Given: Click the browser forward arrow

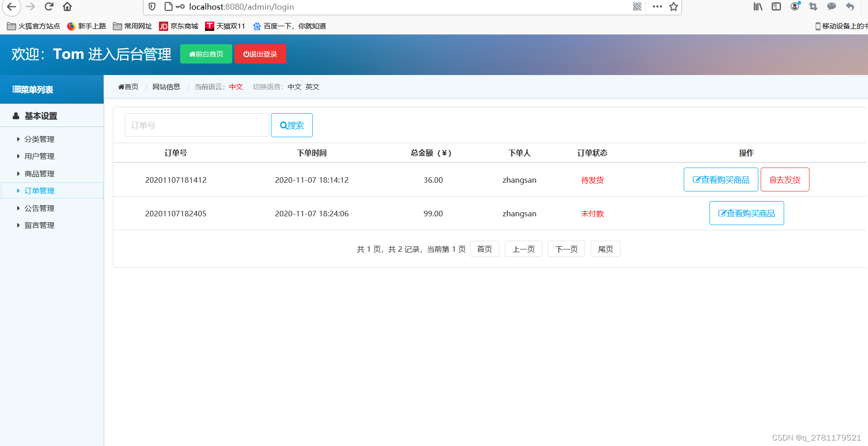Looking at the screenshot, I should [31, 6].
